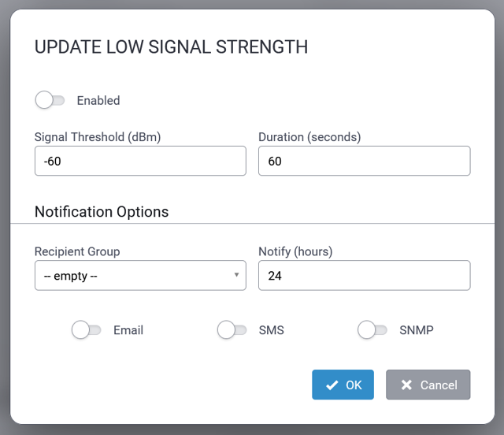504x435 pixels.
Task: Click the Signal Threshold input field
Action: click(x=140, y=161)
